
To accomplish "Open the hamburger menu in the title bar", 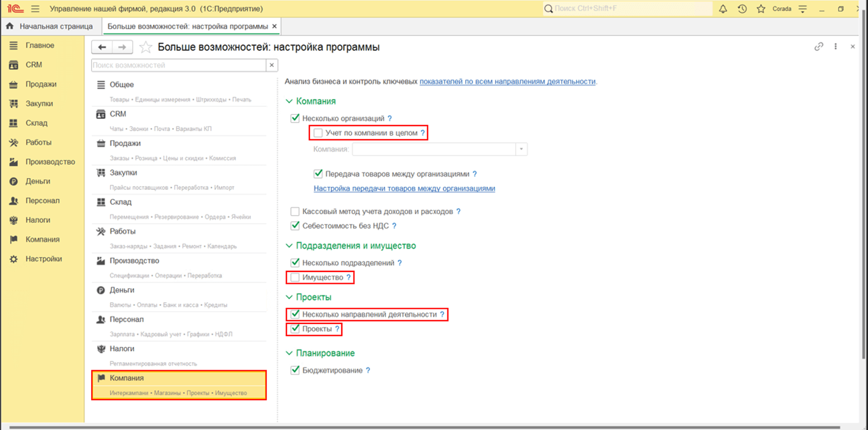I will (35, 8).
